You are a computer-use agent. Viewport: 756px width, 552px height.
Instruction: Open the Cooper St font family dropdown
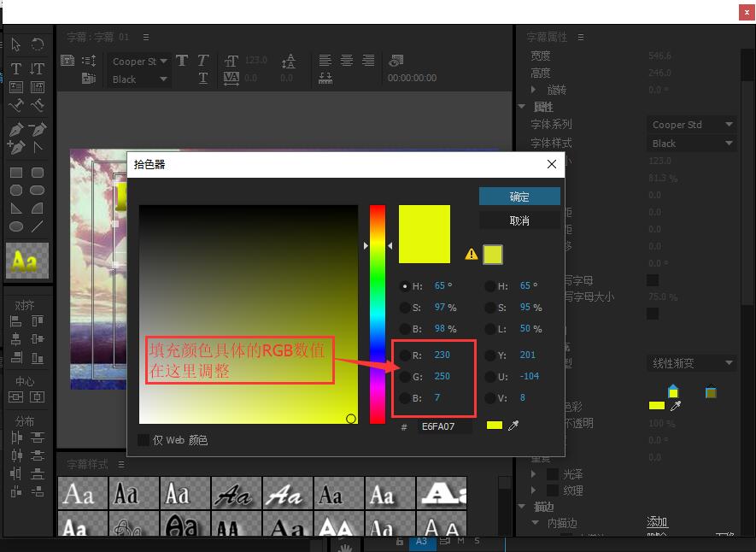139,62
